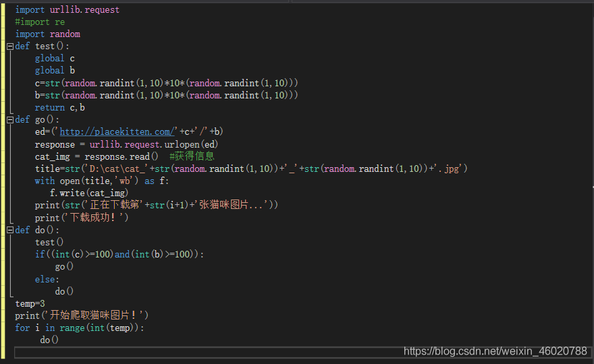Image resolution: width=594 pixels, height=364 pixels.
Task: Click the line starting with title=str('D:\cat\cat_'
Action: (251, 169)
